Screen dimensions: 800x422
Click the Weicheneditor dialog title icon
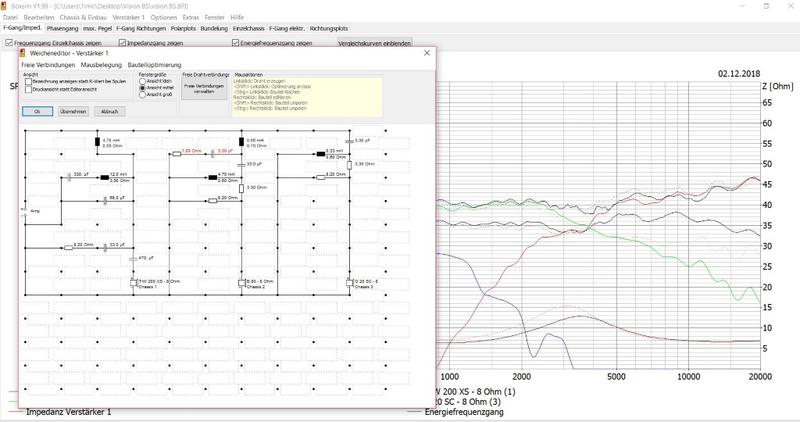(27, 53)
